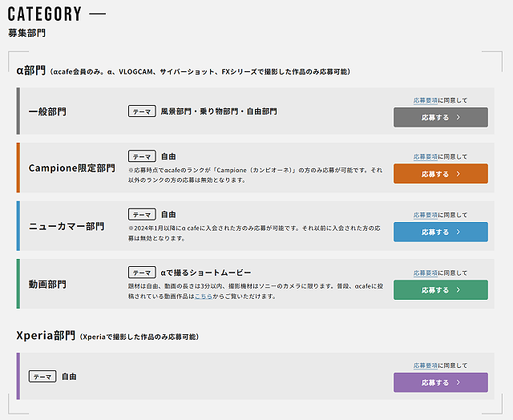Apply via the blue ニューカマー部門 応募する button
Viewport: 513px width, 420px height.
(440, 232)
